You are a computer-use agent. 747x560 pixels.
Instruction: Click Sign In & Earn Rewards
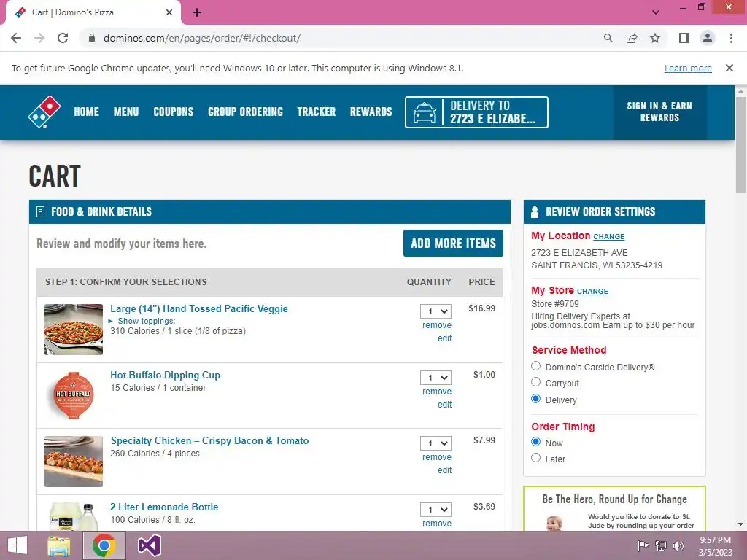coord(659,112)
